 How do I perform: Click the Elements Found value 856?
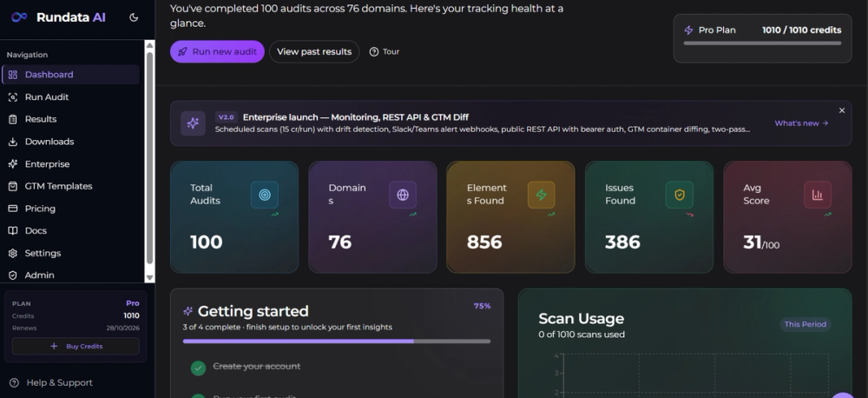(x=484, y=242)
